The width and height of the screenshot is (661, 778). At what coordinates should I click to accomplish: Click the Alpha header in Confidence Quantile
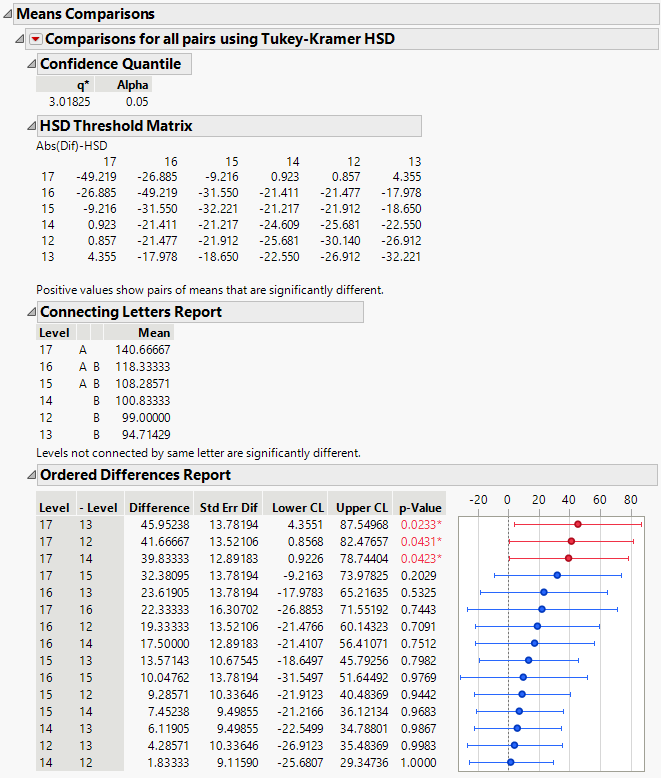[132, 85]
